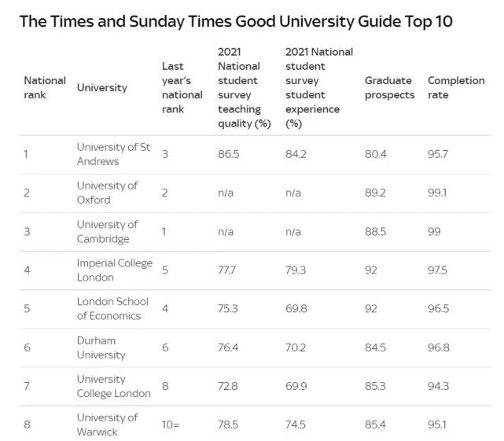Select Durham University in the table
The width and height of the screenshot is (504, 441).
[101, 347]
